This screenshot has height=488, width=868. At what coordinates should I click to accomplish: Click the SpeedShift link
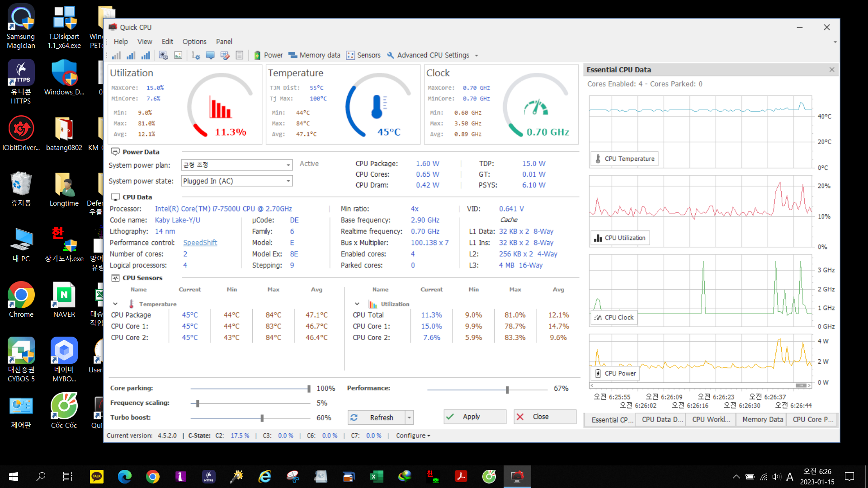[200, 243]
